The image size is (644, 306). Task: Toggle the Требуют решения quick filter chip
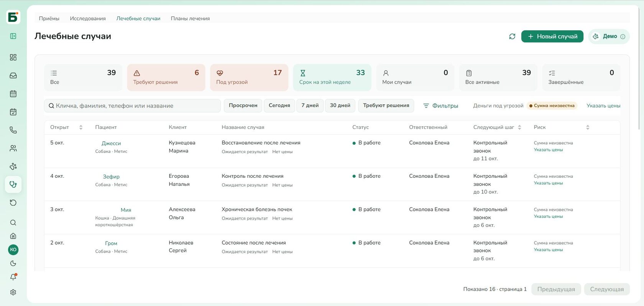[x=386, y=106]
